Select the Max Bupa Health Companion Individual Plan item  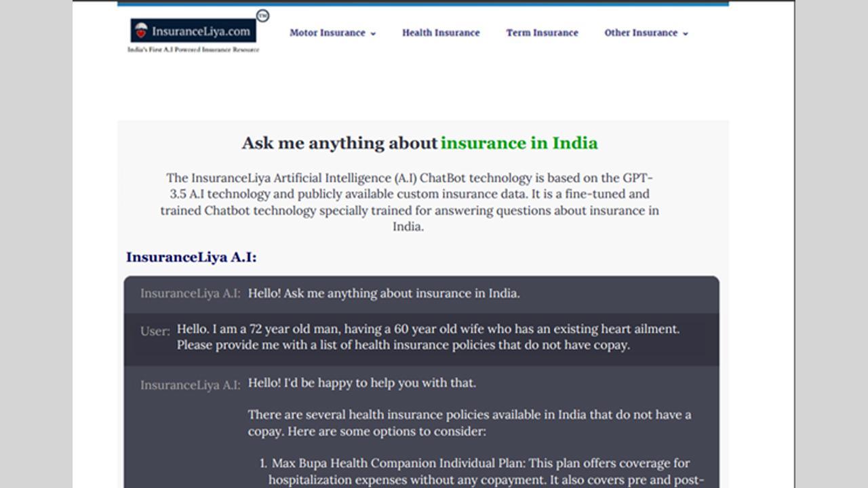pos(481,472)
